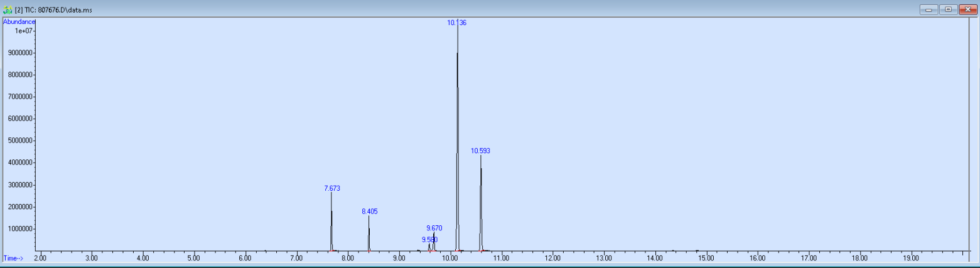Select the peak labeled 8.405

coord(369,212)
